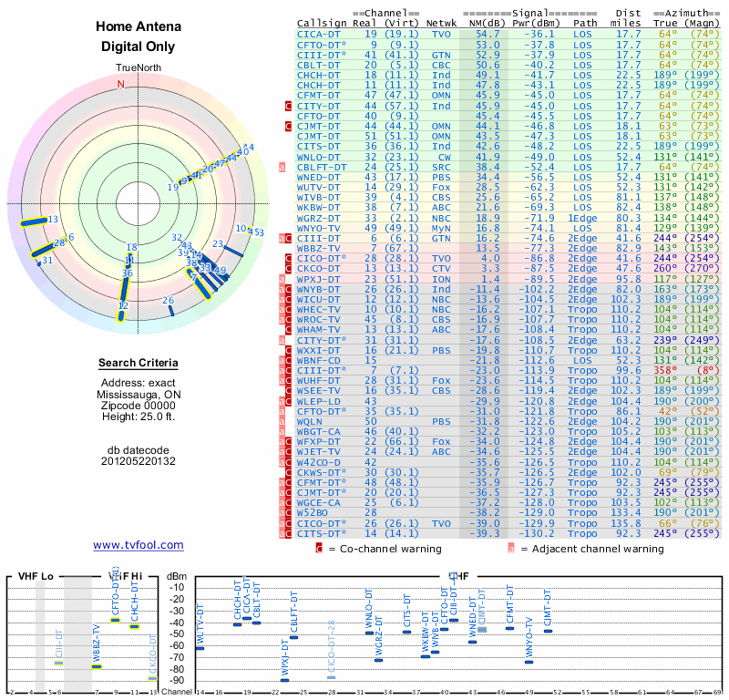Screen dimensions: 729x700
Task: Click WNYB-DT callsign in the table
Action: tap(318, 289)
